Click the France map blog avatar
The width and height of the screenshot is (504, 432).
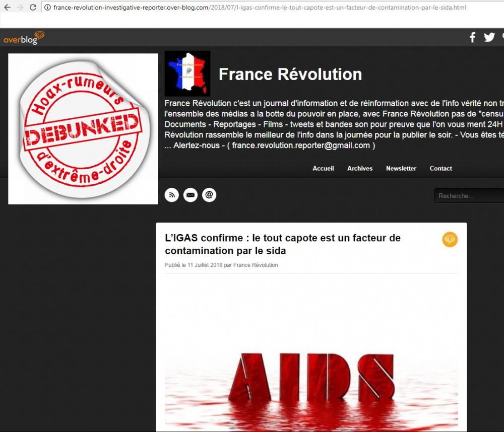(x=187, y=74)
